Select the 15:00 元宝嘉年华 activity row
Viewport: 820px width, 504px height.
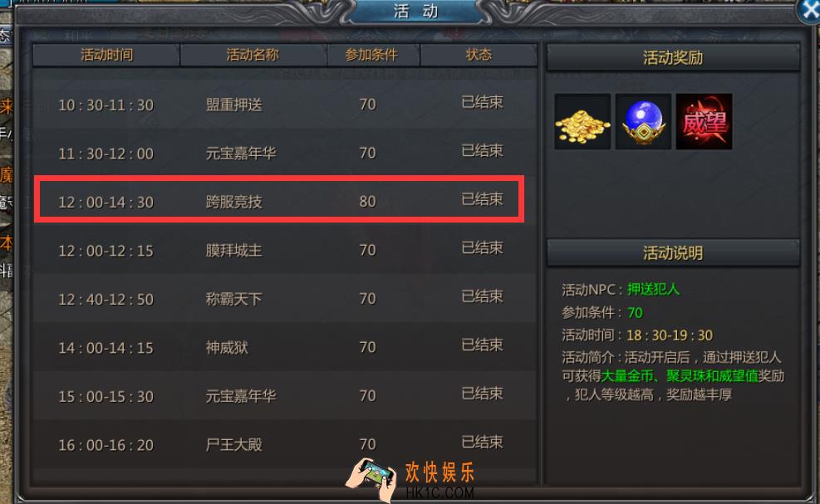[284, 396]
